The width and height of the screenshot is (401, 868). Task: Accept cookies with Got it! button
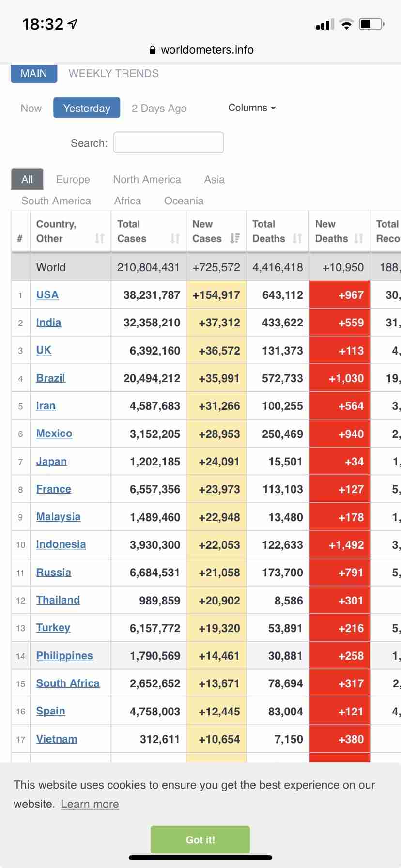200,839
